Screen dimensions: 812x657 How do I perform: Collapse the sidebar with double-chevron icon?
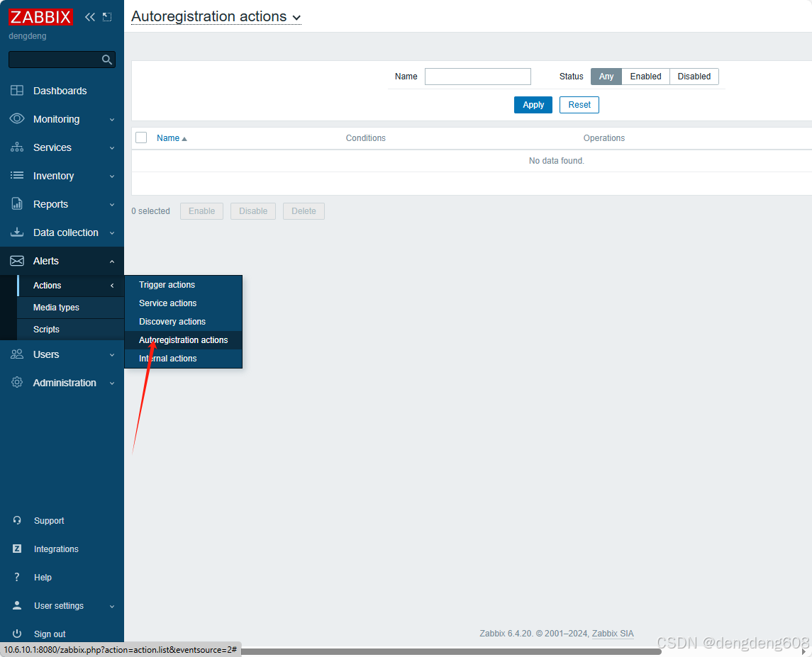coord(90,17)
